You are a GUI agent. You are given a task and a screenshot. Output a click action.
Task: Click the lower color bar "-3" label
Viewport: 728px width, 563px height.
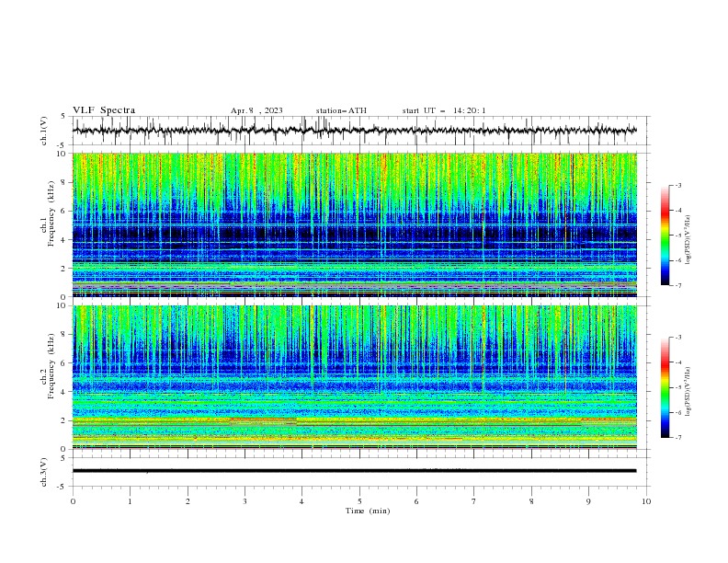tap(678, 338)
